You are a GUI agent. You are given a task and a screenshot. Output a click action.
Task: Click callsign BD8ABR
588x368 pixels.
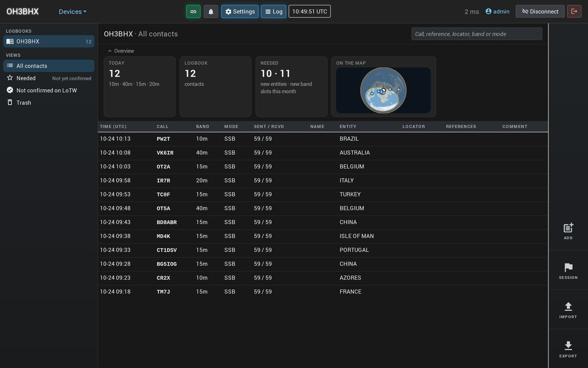(167, 222)
